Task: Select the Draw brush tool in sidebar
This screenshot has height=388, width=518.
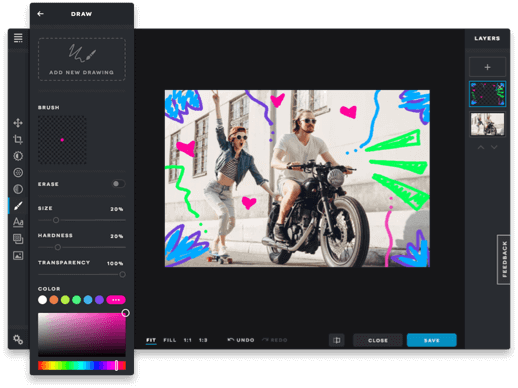Action: [18, 206]
